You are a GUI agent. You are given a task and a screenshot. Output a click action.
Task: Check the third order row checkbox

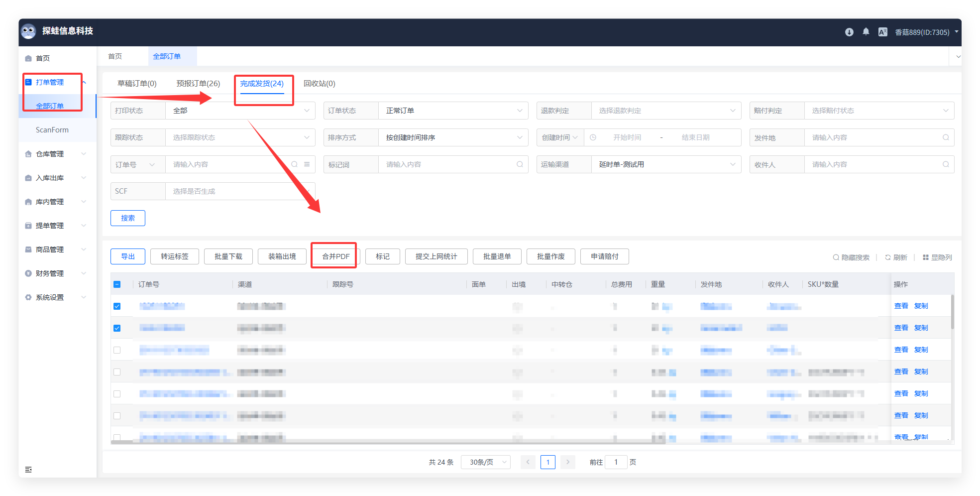tap(117, 350)
